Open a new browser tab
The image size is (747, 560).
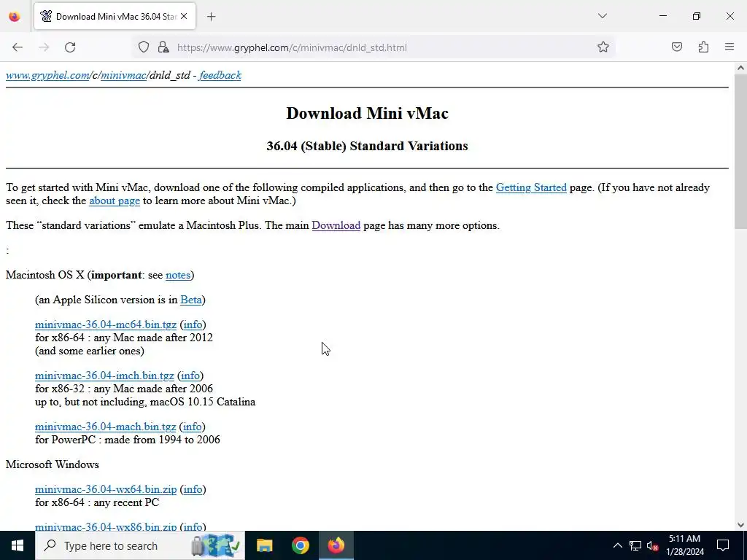click(x=212, y=17)
